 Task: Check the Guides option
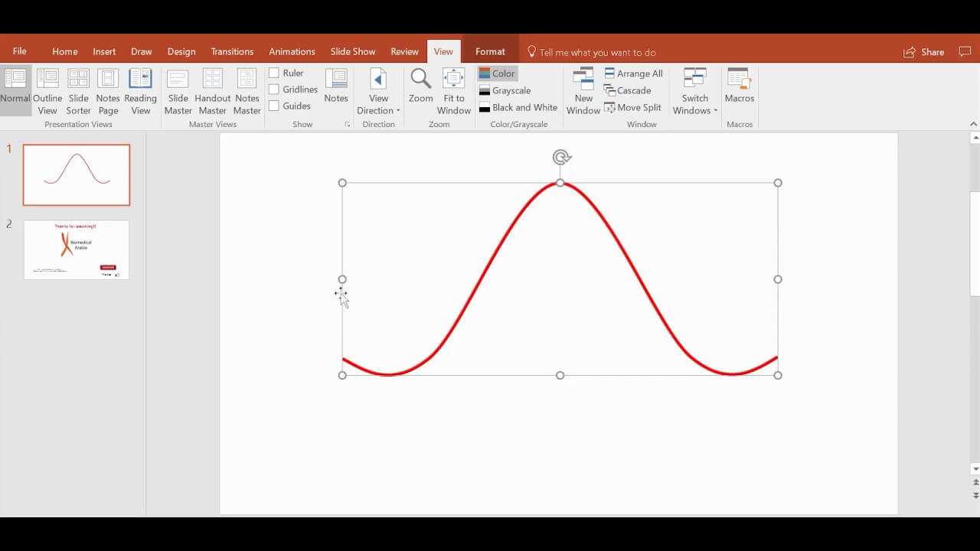pyautogui.click(x=274, y=106)
